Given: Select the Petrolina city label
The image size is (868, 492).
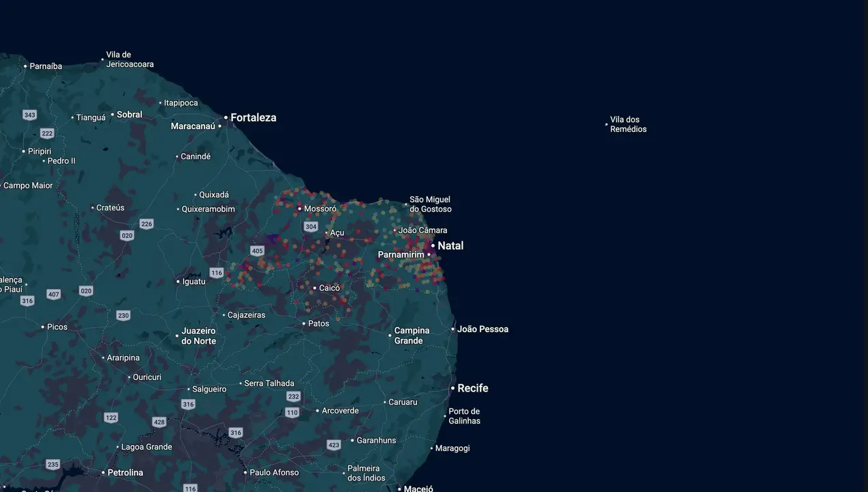Looking at the screenshot, I should [x=125, y=473].
